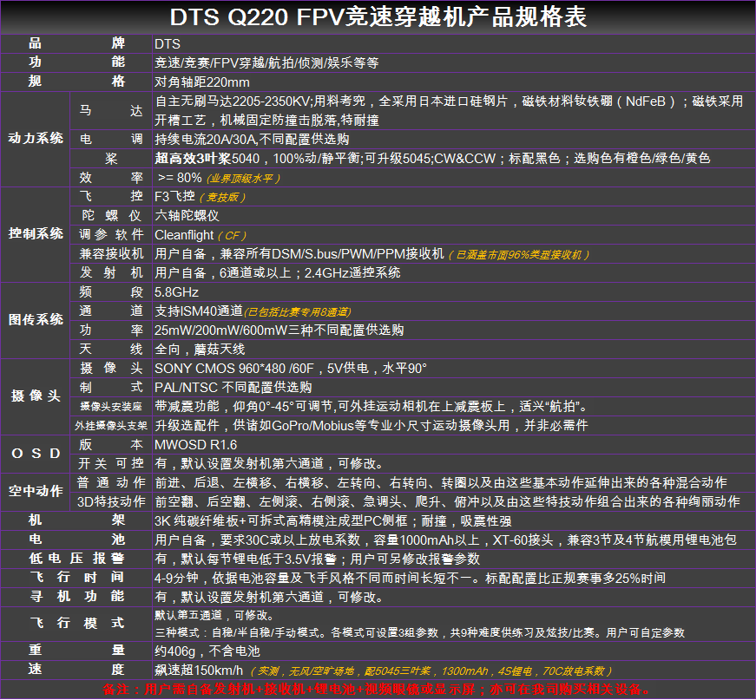This screenshot has height=700, width=756.
Task: Click the text '默认第五通道，可修改。'
Action: click(x=214, y=615)
